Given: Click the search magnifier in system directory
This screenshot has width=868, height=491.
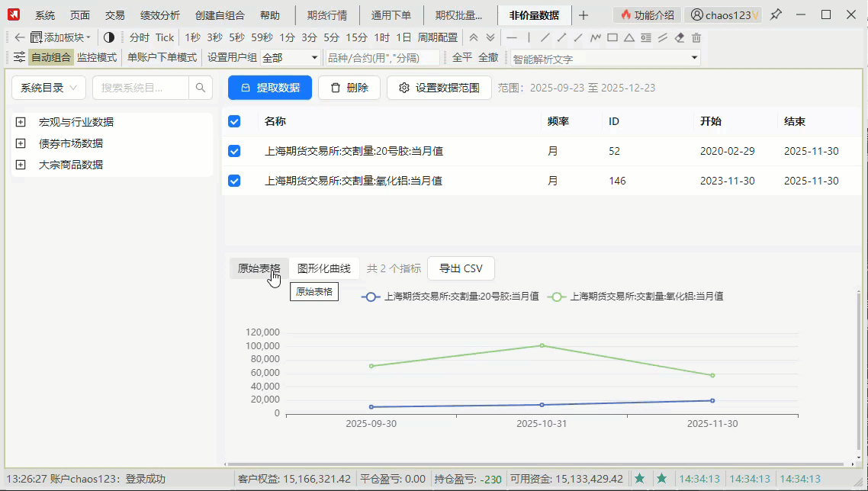Looking at the screenshot, I should point(201,88).
